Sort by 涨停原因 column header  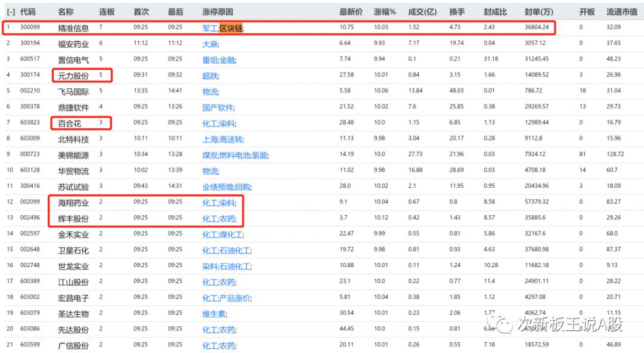218,12
